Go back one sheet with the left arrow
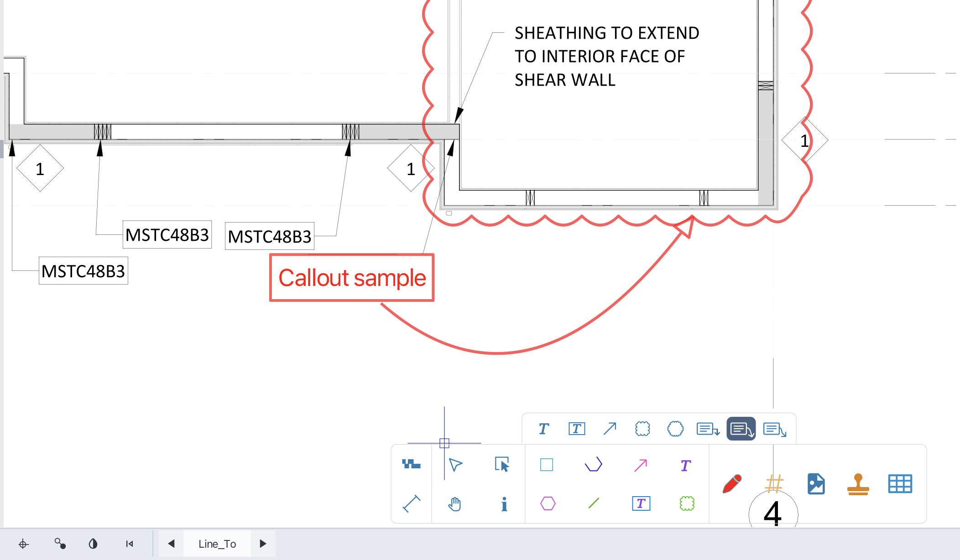 pos(171,544)
